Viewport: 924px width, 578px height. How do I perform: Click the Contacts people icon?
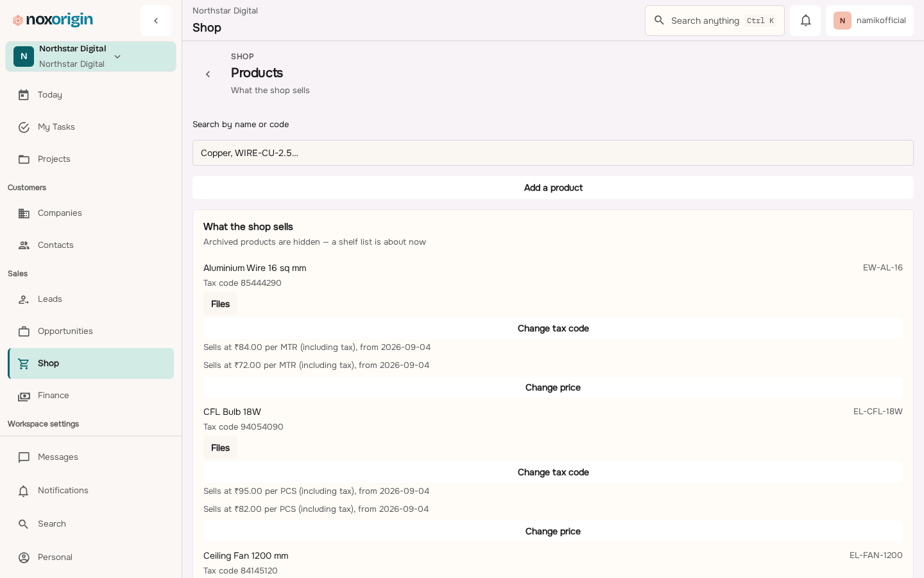coord(24,245)
